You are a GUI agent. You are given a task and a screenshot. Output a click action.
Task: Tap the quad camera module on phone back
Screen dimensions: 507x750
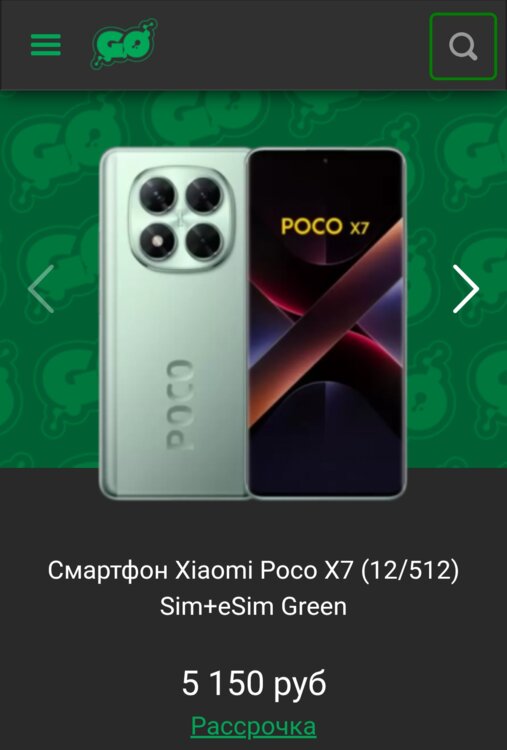[181, 218]
